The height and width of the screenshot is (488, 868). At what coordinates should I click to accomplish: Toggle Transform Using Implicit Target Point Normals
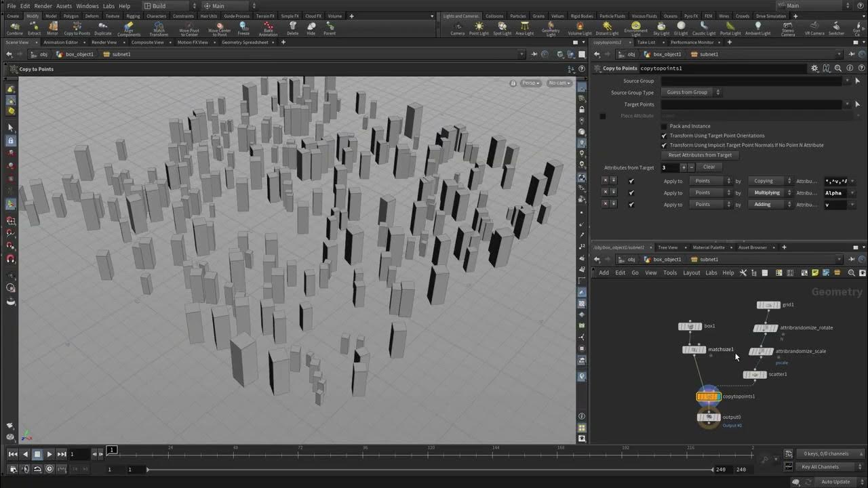point(664,145)
